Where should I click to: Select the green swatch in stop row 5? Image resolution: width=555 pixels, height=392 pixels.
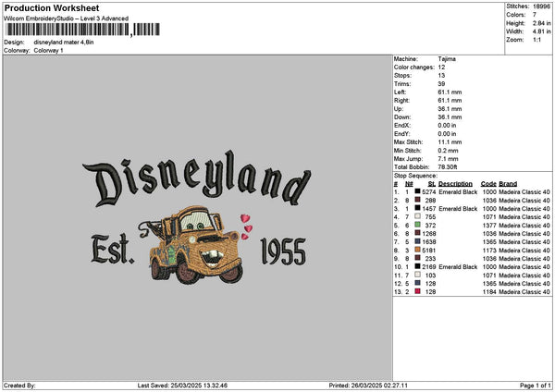418,225
